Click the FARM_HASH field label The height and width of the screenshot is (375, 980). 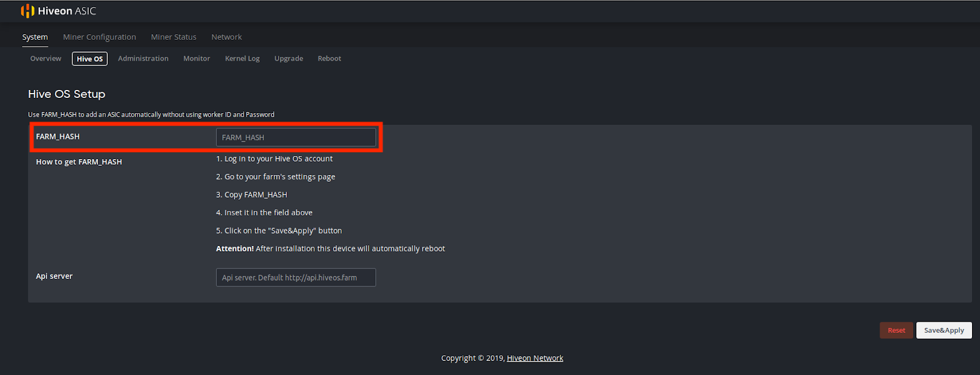pos(58,136)
